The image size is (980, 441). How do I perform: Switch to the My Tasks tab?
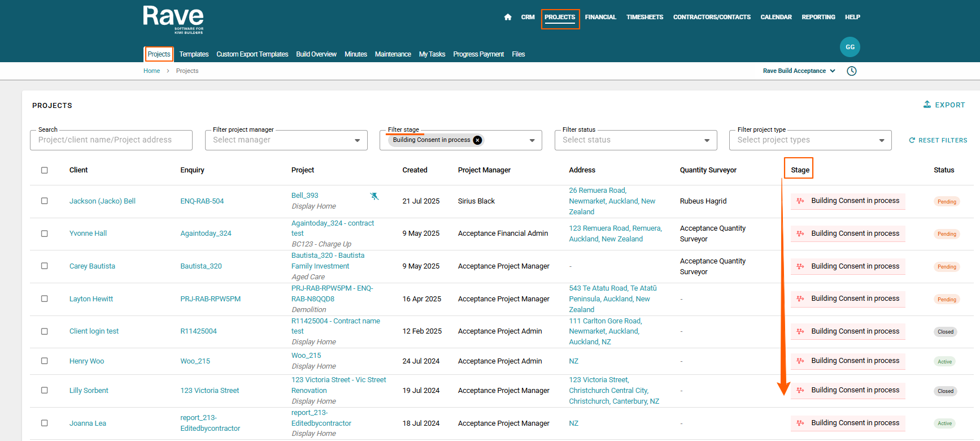tap(432, 54)
